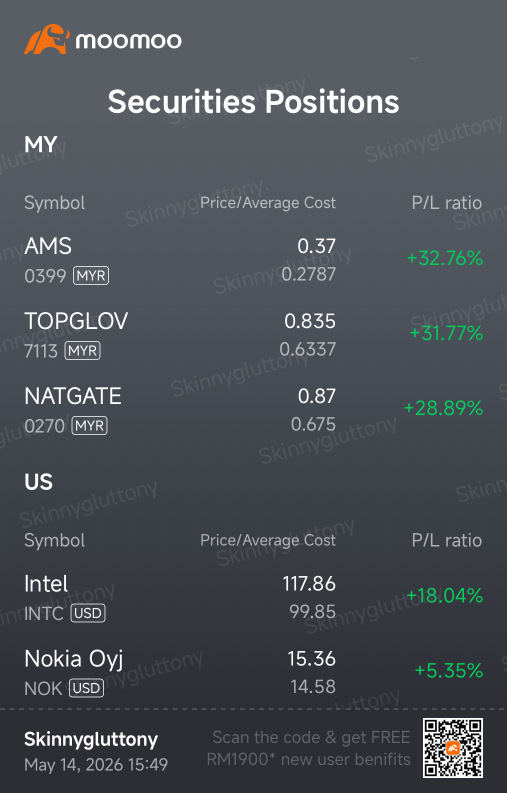Image resolution: width=507 pixels, height=793 pixels.
Task: Click the moomoo wordmark text
Action: click(x=129, y=41)
